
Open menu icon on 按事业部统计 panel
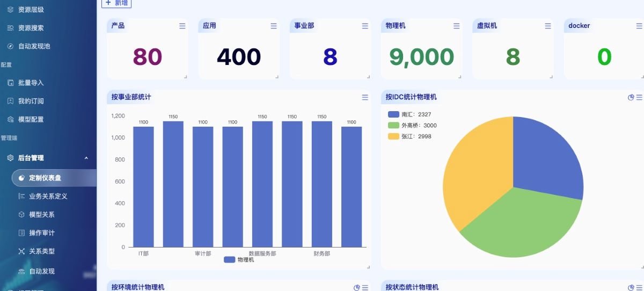365,97
